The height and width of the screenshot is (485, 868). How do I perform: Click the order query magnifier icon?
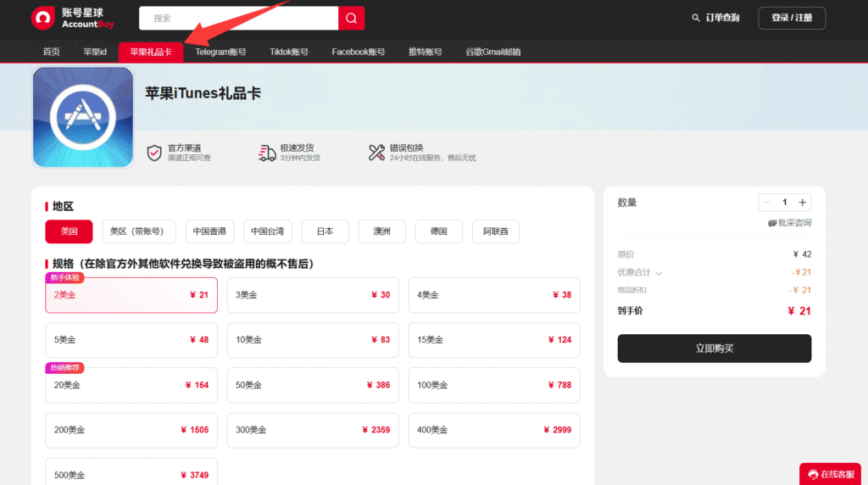696,18
